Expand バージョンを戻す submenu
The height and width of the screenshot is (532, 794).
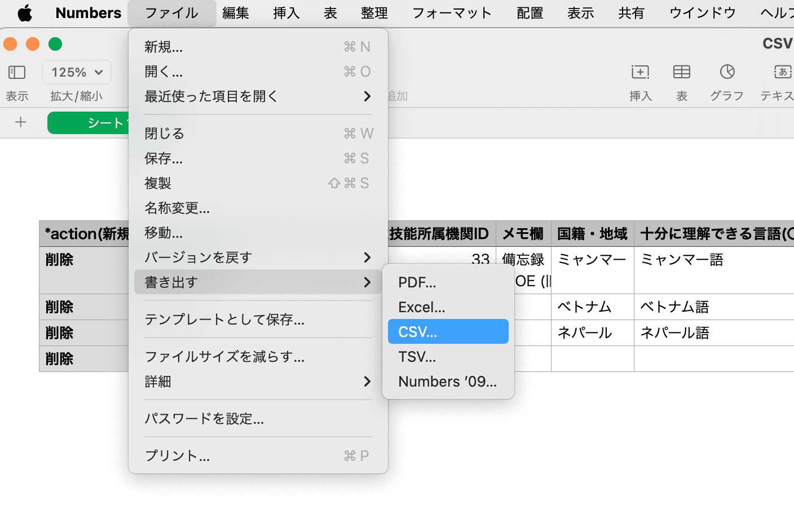(x=258, y=258)
